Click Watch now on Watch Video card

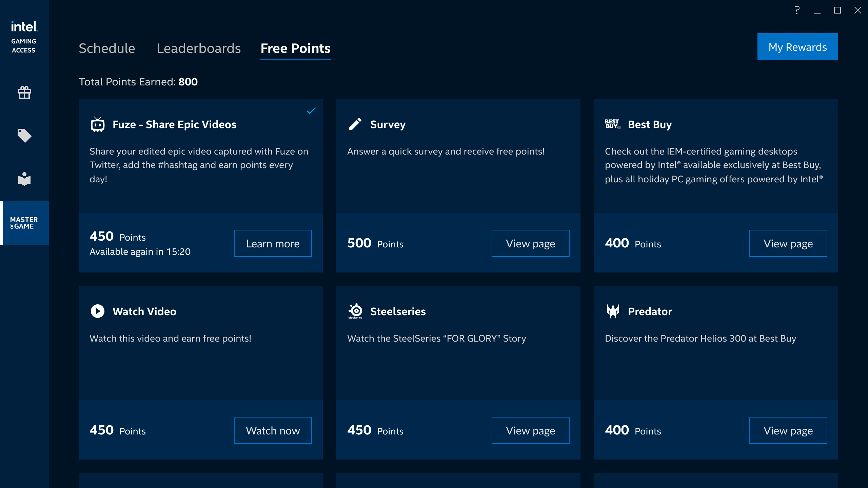273,430
